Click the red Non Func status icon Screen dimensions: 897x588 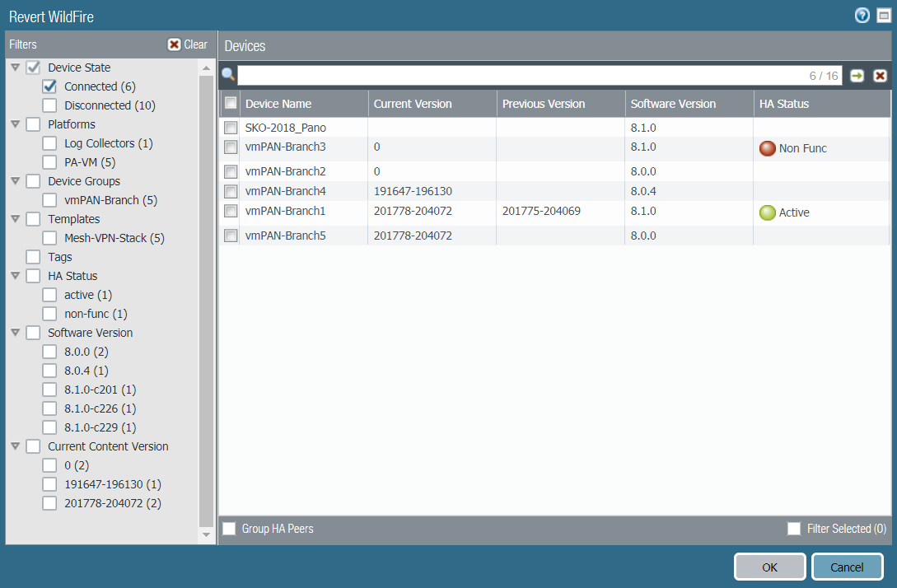pyautogui.click(x=768, y=148)
